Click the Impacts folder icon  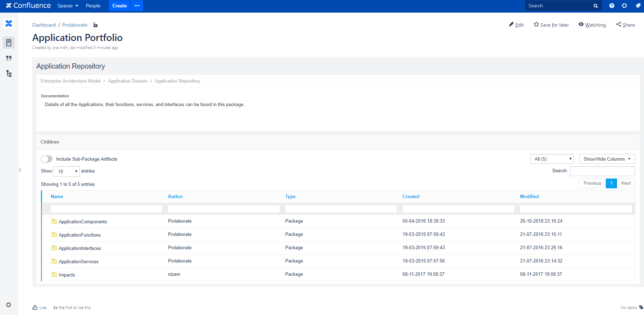pyautogui.click(x=54, y=274)
